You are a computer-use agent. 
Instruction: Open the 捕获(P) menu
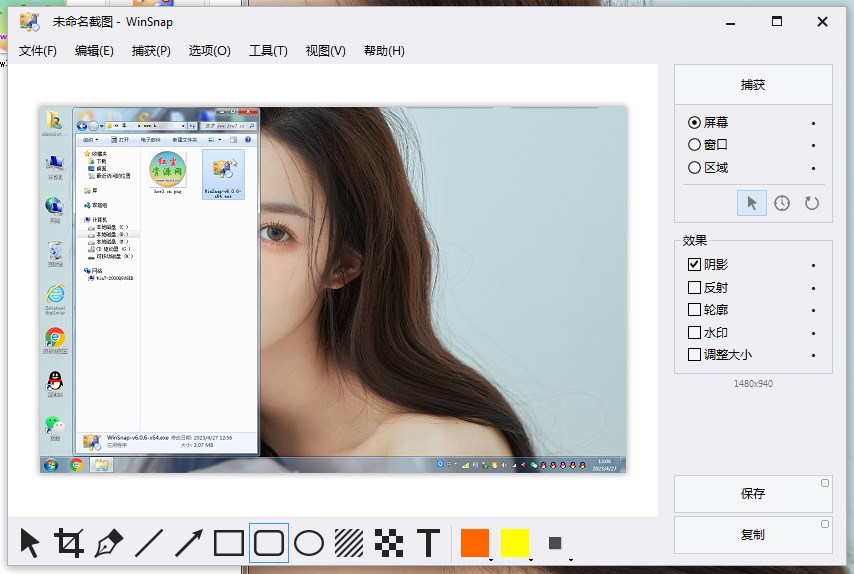151,51
